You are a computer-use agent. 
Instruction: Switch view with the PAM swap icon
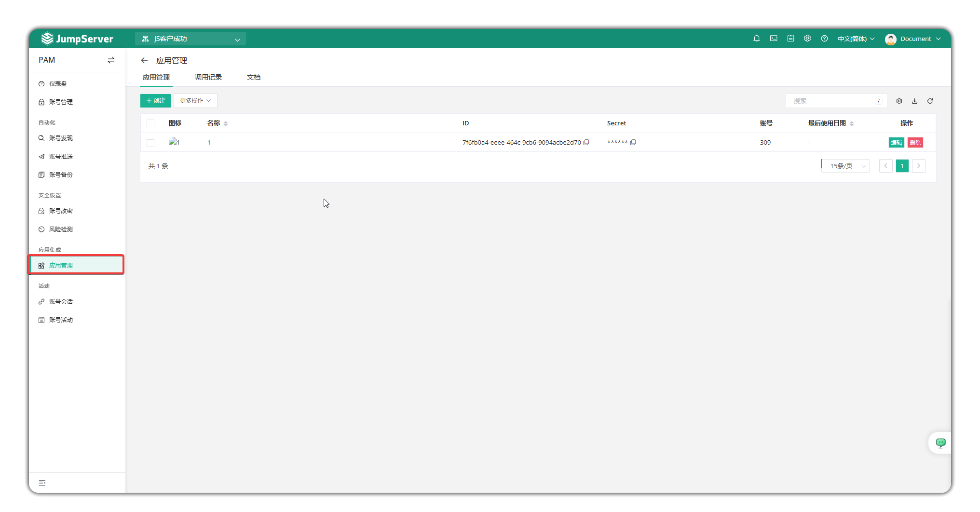[111, 60]
